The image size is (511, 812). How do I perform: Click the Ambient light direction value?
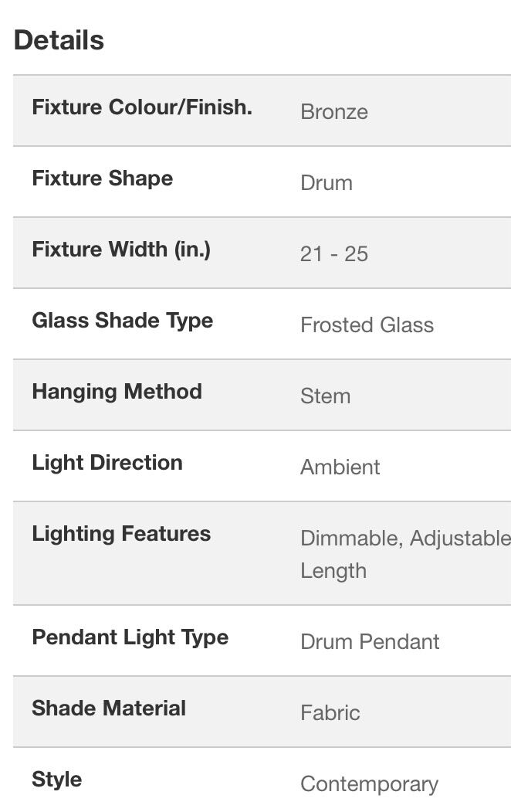(x=340, y=467)
